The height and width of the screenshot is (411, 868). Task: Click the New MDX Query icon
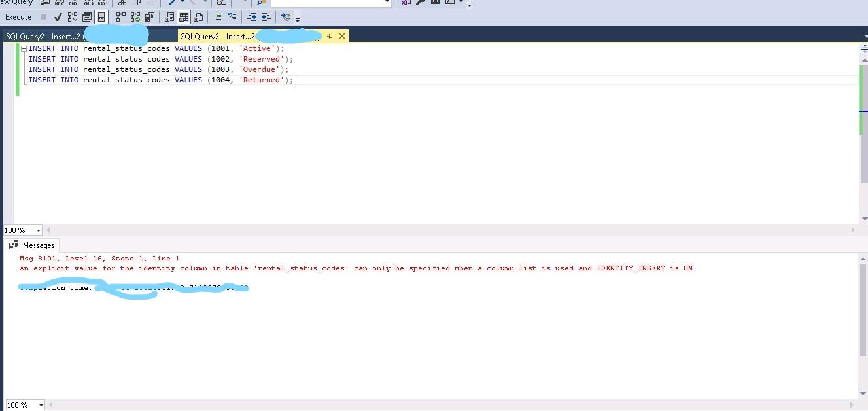click(x=58, y=3)
